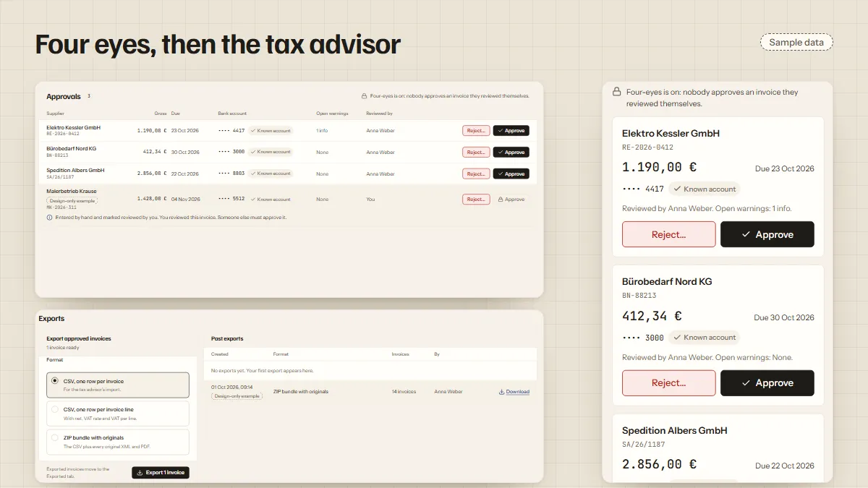Image resolution: width=868 pixels, height=488 pixels.
Task: Click the '04 Nov 2026' due date
Action: click(x=185, y=200)
